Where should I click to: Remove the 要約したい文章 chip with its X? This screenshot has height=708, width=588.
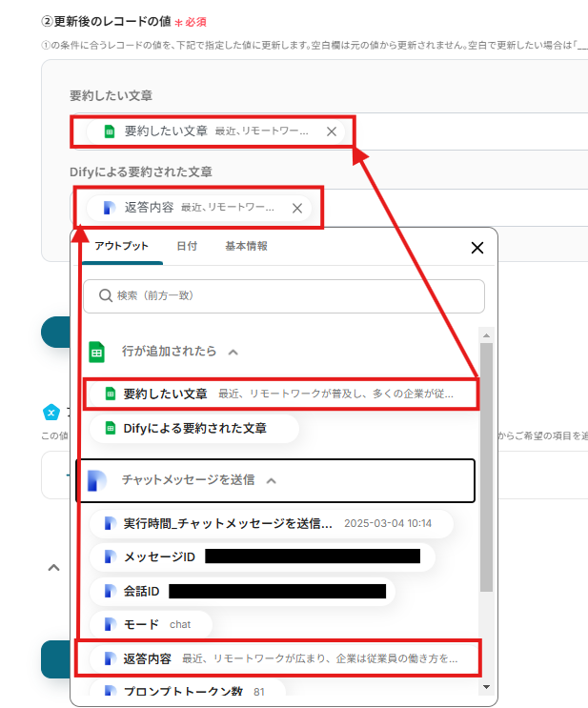coord(332,131)
